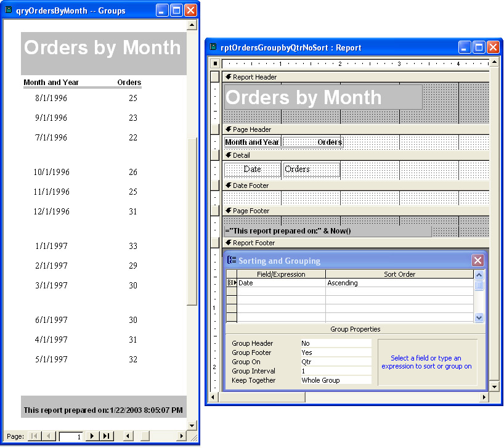Open the Group On property showing Qtr
Viewport: 504px width, 448px height.
[336, 362]
